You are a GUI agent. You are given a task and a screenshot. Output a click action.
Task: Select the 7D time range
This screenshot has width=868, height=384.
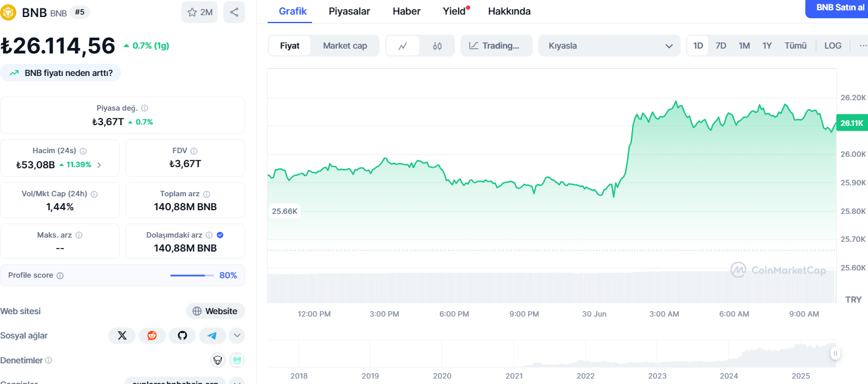721,46
